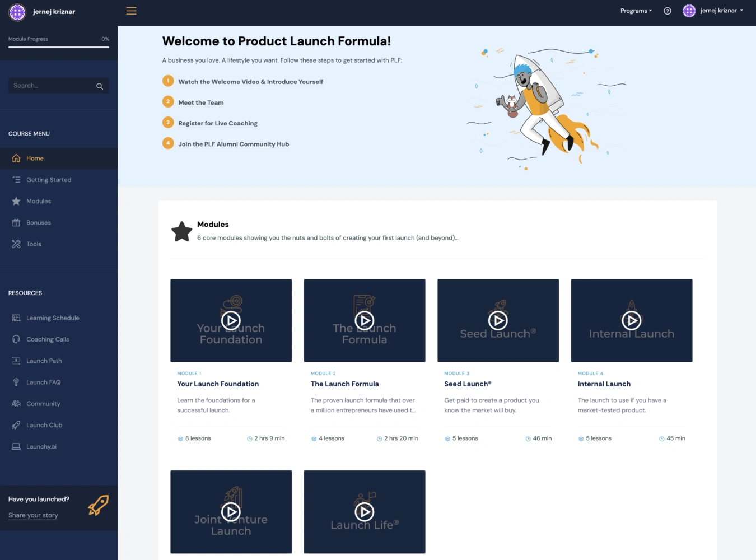Image resolution: width=756 pixels, height=560 pixels.
Task: Open the Your Launch Foundation title
Action: (218, 384)
